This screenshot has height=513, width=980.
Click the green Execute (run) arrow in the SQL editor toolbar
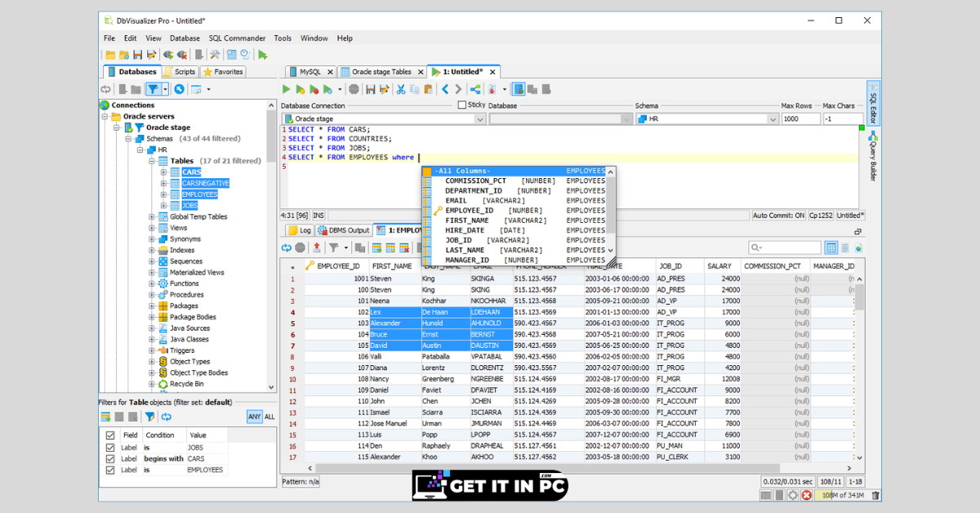287,89
